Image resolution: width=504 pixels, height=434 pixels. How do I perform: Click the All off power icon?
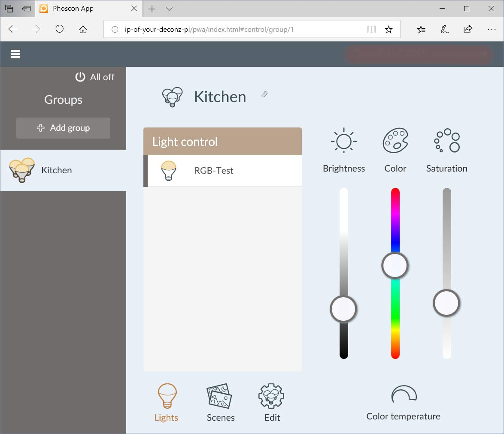tap(80, 77)
